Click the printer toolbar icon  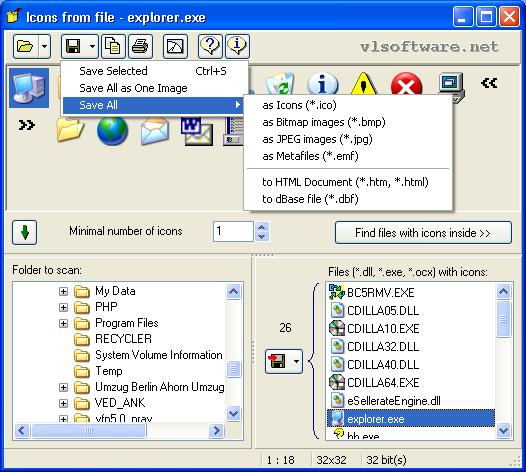(x=140, y=46)
